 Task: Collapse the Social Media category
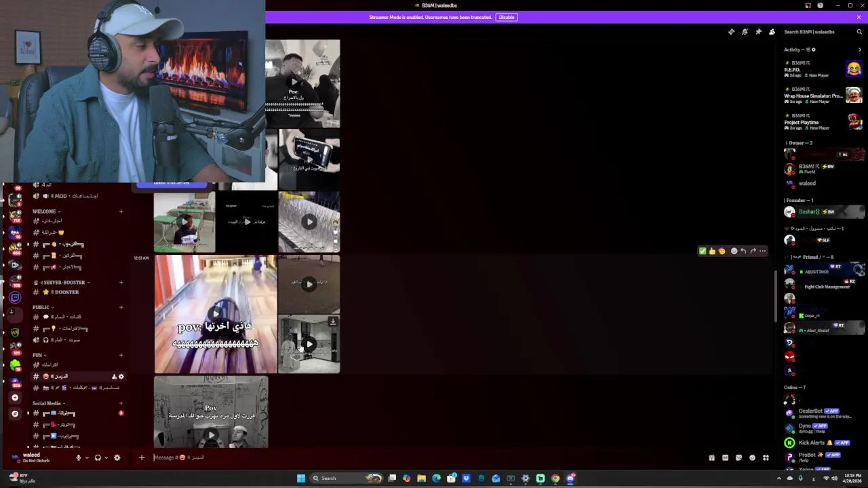(x=49, y=403)
